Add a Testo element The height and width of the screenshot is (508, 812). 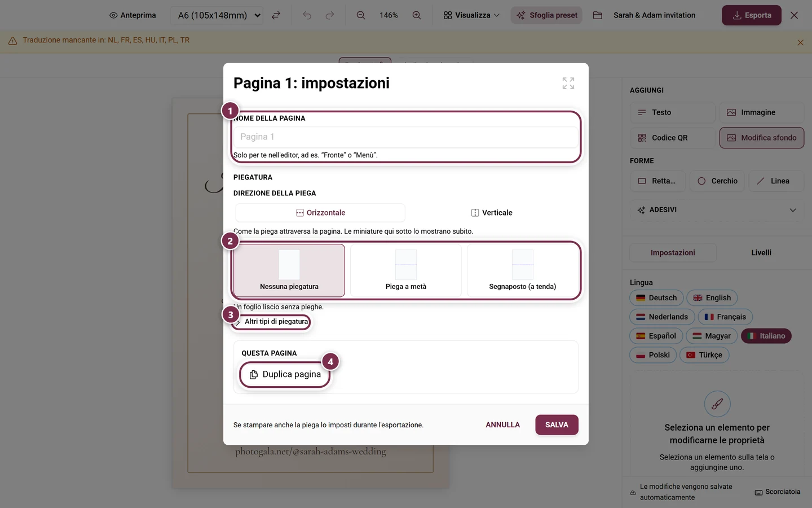point(673,112)
